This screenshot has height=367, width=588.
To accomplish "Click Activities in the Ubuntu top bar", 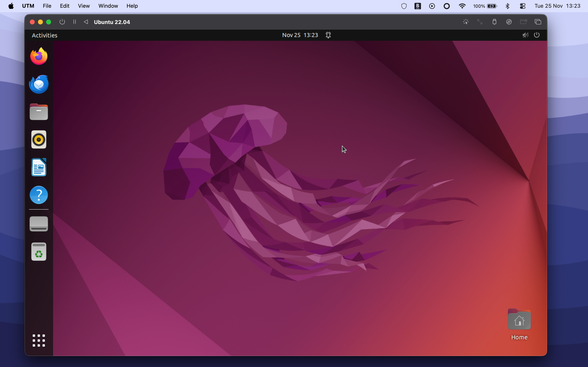I will [44, 35].
